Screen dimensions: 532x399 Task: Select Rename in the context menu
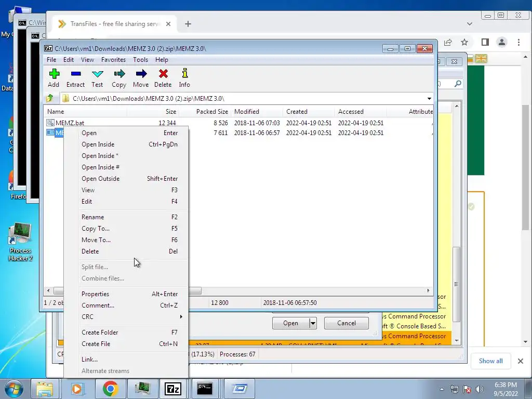point(126,217)
